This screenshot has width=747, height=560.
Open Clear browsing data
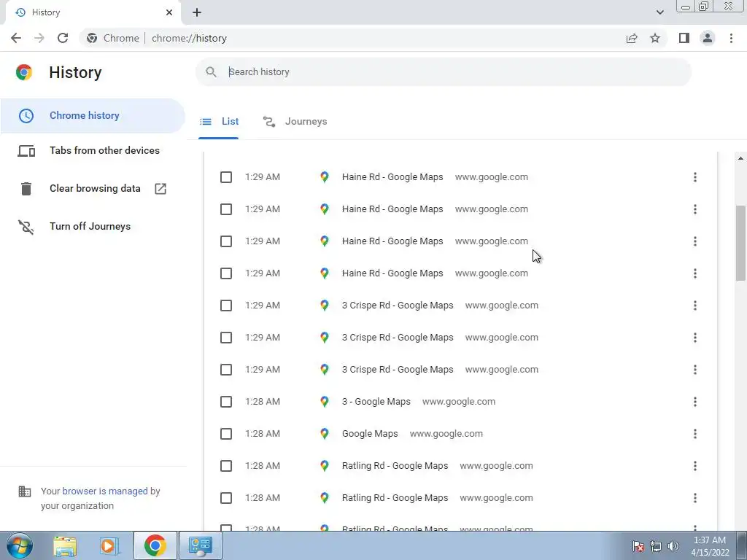[93, 189]
